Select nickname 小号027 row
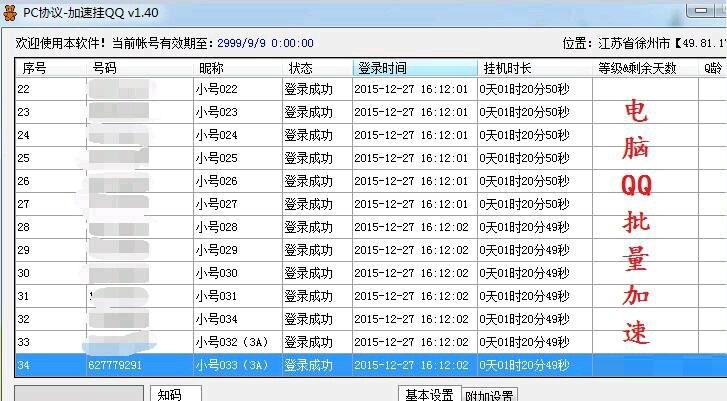Image resolution: width=727 pixels, height=401 pixels. coord(217,204)
